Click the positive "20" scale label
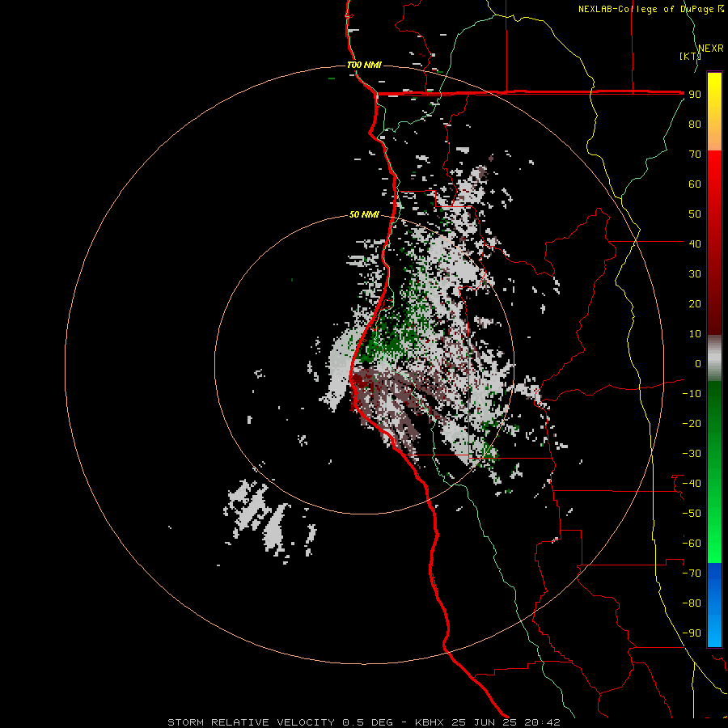The height and width of the screenshot is (728, 728). 695,304
